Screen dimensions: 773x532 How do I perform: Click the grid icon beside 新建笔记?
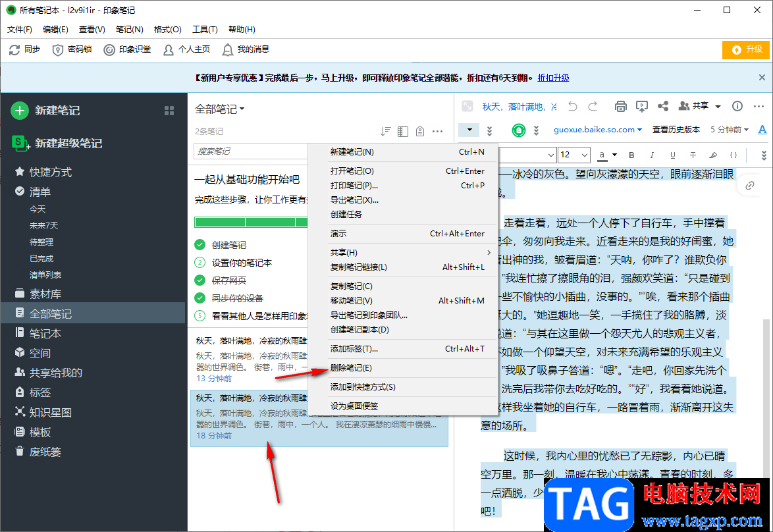coord(169,111)
